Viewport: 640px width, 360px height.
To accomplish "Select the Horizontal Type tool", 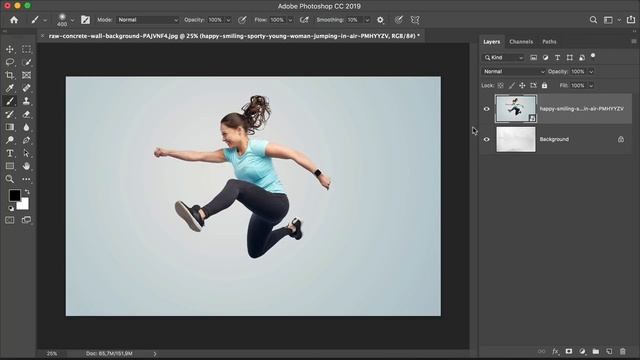I will [10, 153].
